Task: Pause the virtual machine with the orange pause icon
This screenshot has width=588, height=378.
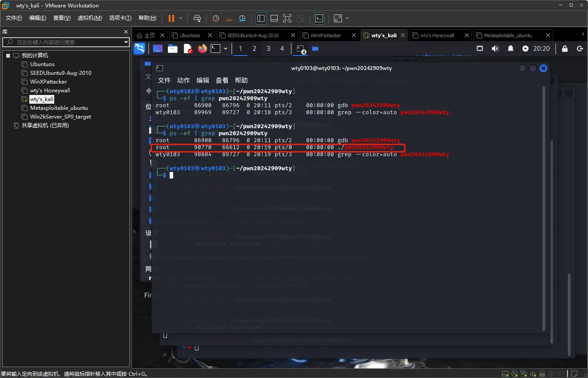Action: (171, 18)
